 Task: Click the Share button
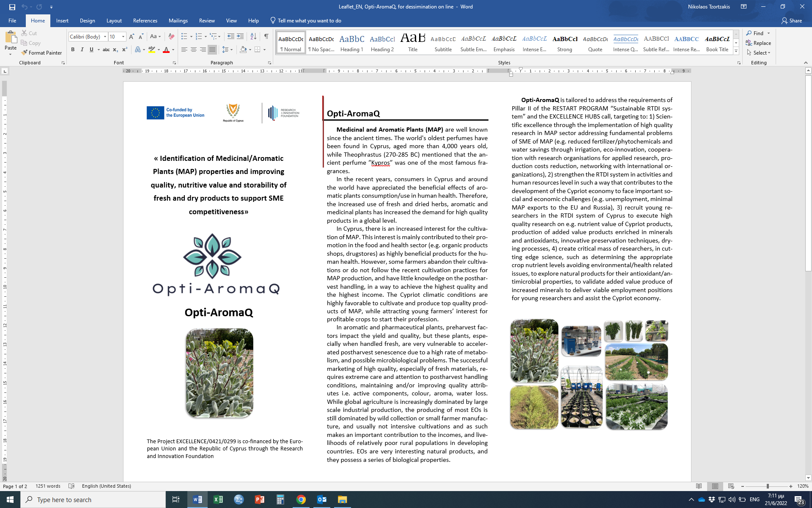[792, 20]
